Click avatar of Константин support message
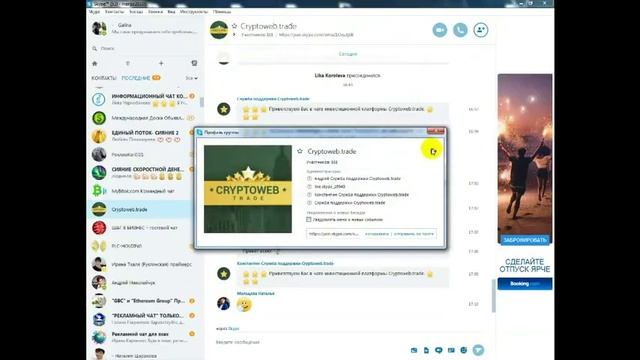The image size is (640, 360). [224, 273]
